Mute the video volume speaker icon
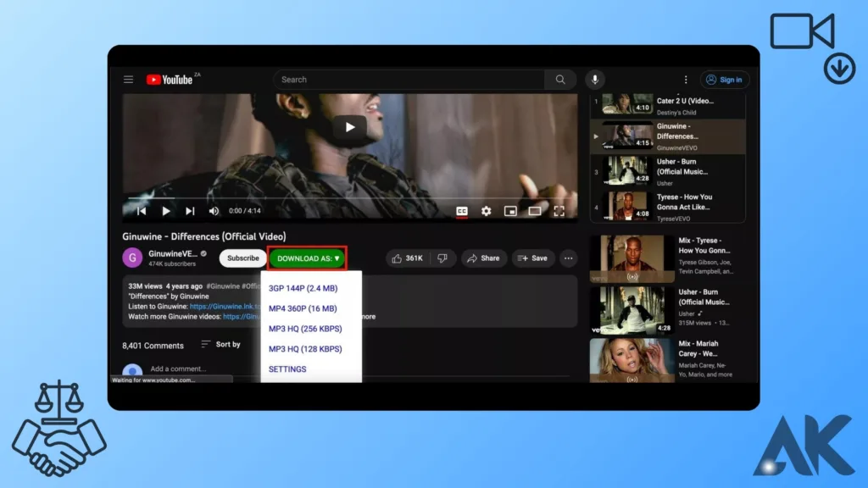868x488 pixels. point(214,211)
